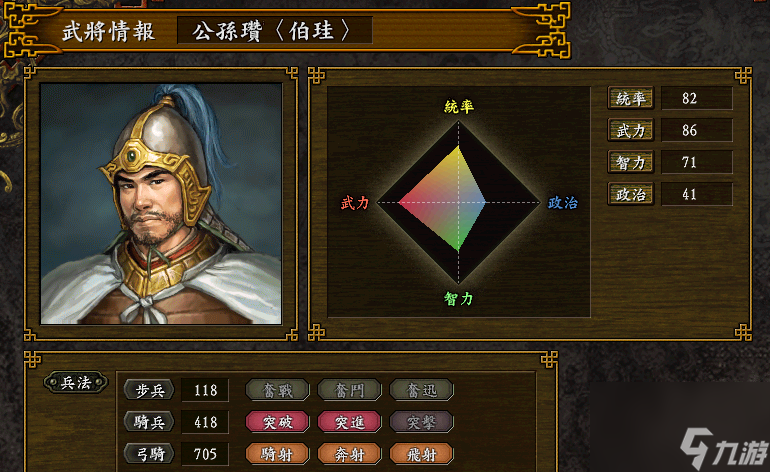The height and width of the screenshot is (472, 770).
Task: Select the 騎兵 troop type
Action: [x=149, y=422]
